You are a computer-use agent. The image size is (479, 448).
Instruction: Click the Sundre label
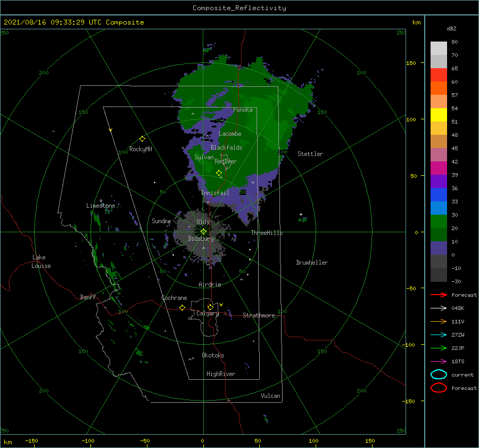click(161, 221)
